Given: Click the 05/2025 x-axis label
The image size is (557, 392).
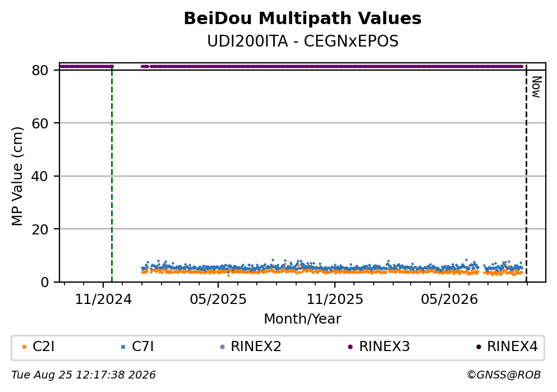Looking at the screenshot, I should [x=218, y=299].
